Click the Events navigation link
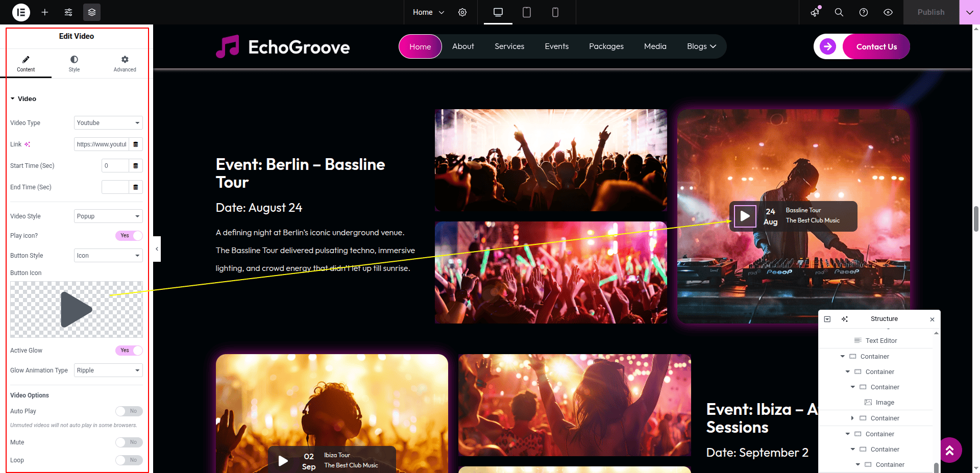This screenshot has height=473, width=980. (x=556, y=46)
